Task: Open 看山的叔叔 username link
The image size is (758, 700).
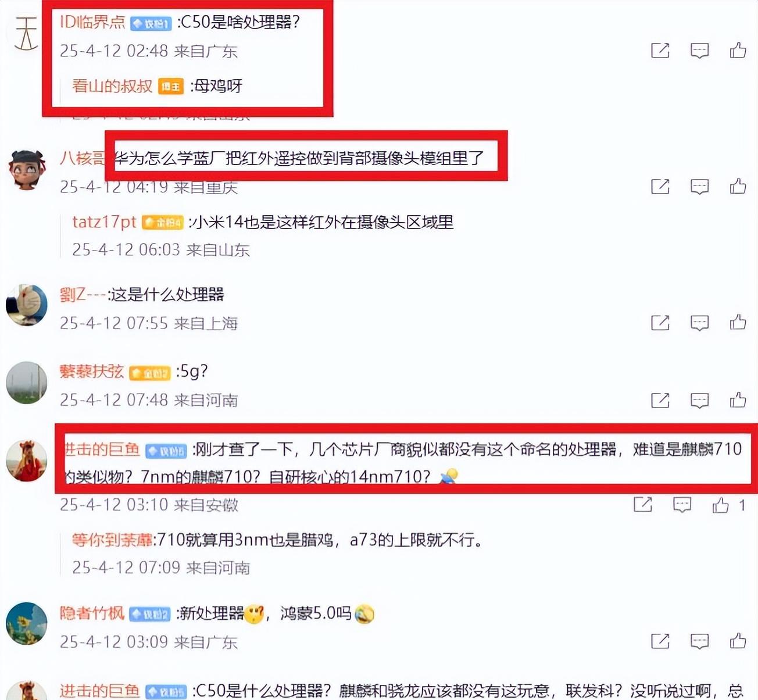Action: (x=112, y=86)
